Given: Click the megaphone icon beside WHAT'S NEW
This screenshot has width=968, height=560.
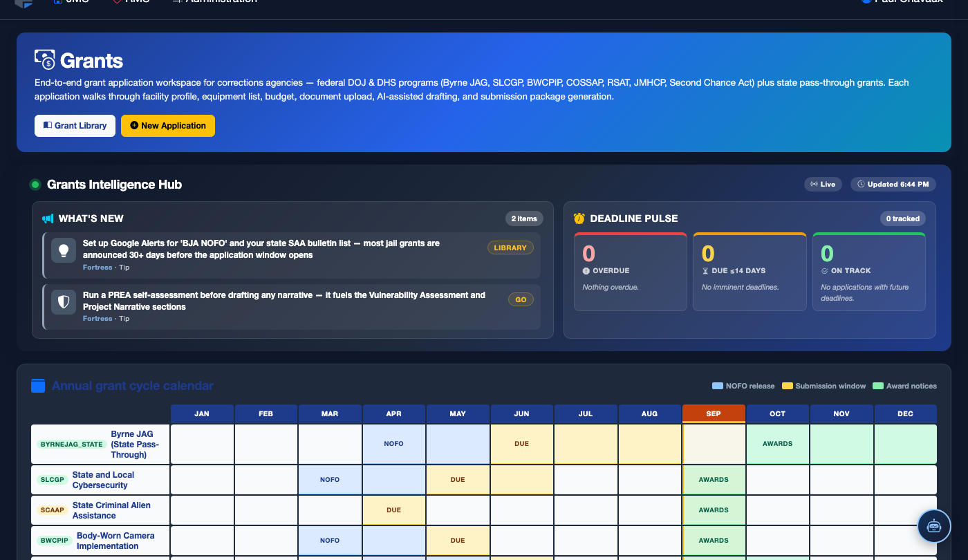Looking at the screenshot, I should (48, 218).
